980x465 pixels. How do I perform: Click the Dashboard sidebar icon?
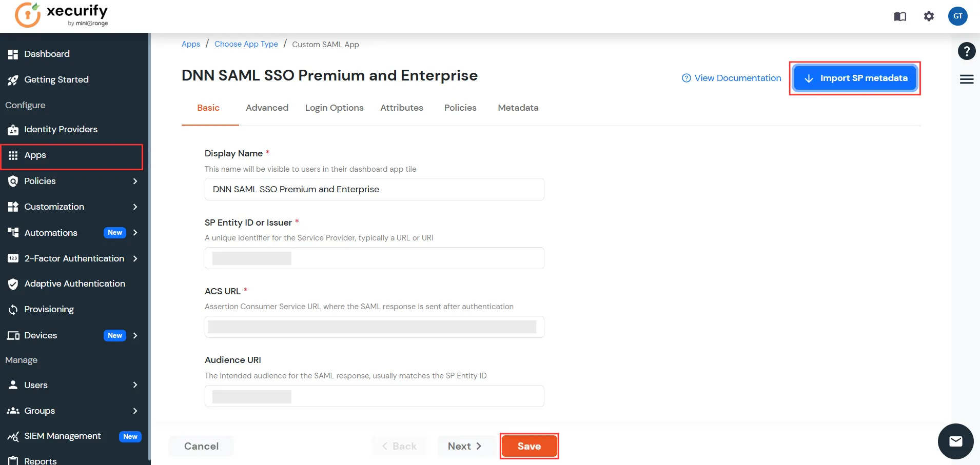pos(13,54)
